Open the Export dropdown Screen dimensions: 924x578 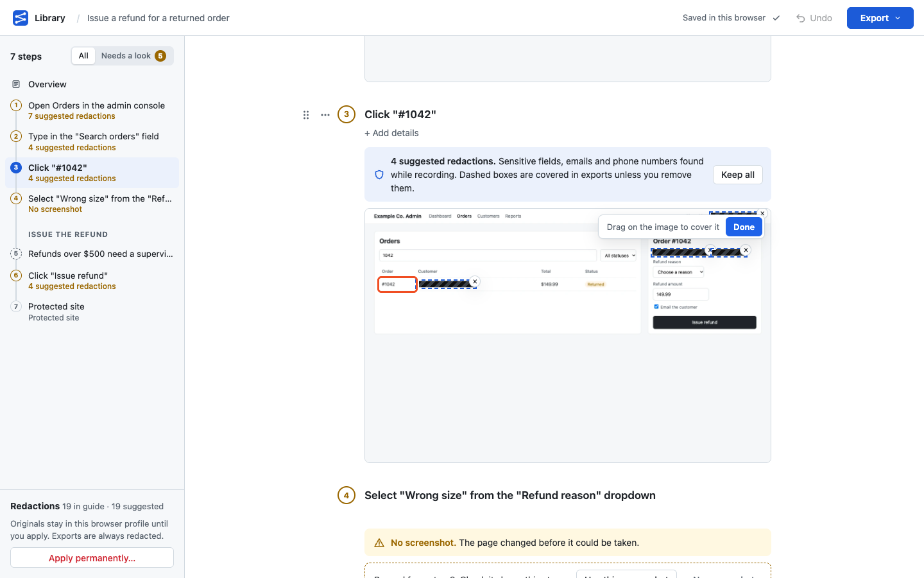coord(880,18)
